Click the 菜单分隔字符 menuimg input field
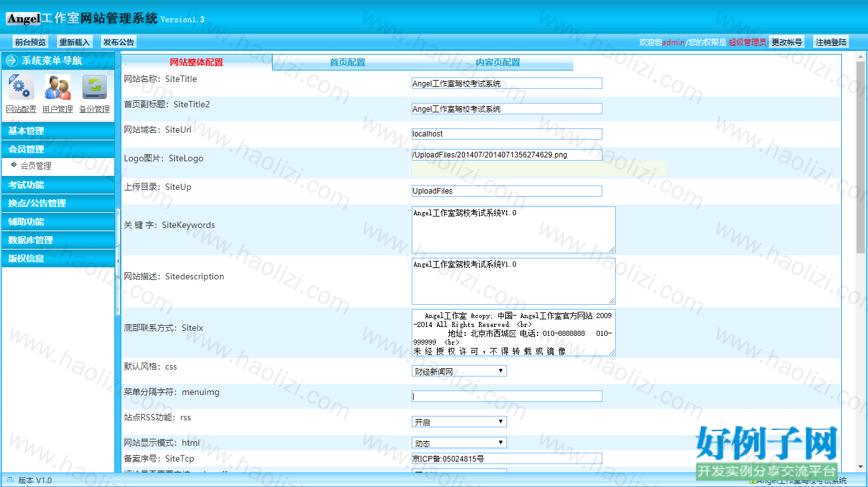The height and width of the screenshot is (487, 868). (x=507, y=396)
